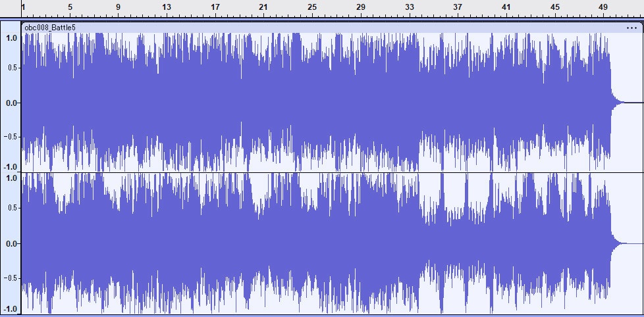Click the timeline ruler at 33
Viewport: 644px width, 317px height.
pyautogui.click(x=409, y=7)
